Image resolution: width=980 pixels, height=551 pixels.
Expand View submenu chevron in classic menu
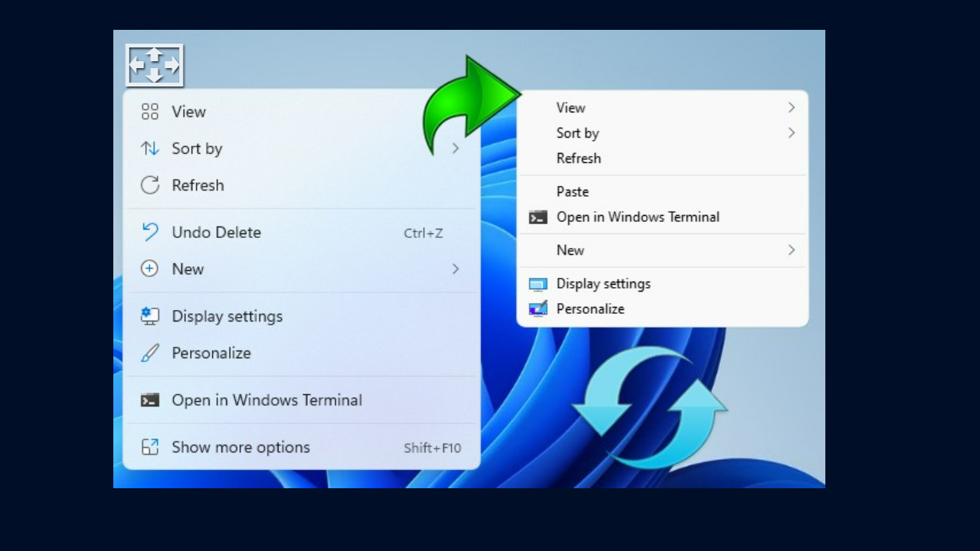point(792,108)
